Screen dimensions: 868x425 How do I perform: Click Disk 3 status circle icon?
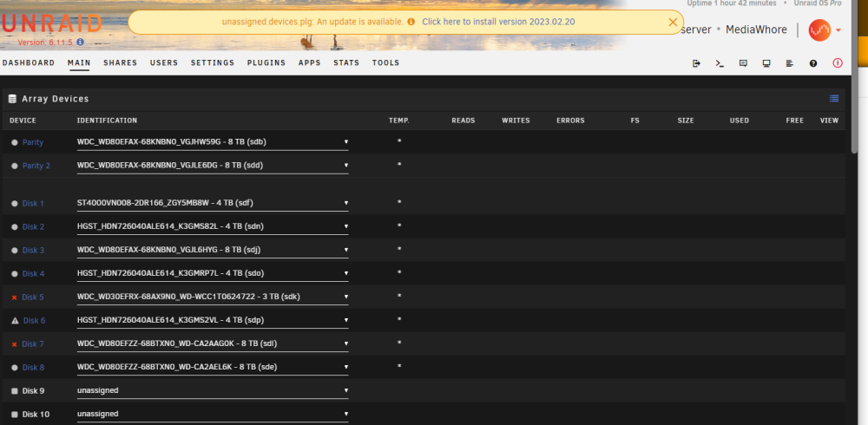click(15, 250)
